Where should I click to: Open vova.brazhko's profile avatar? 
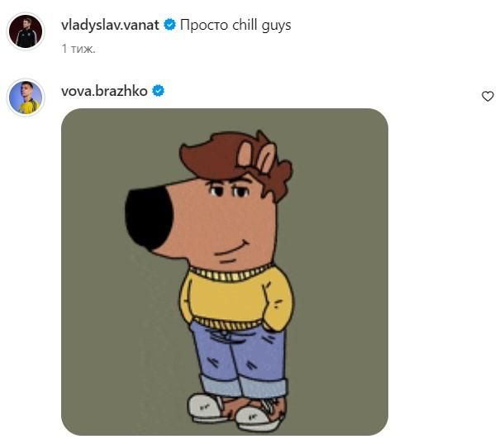pos(26,98)
